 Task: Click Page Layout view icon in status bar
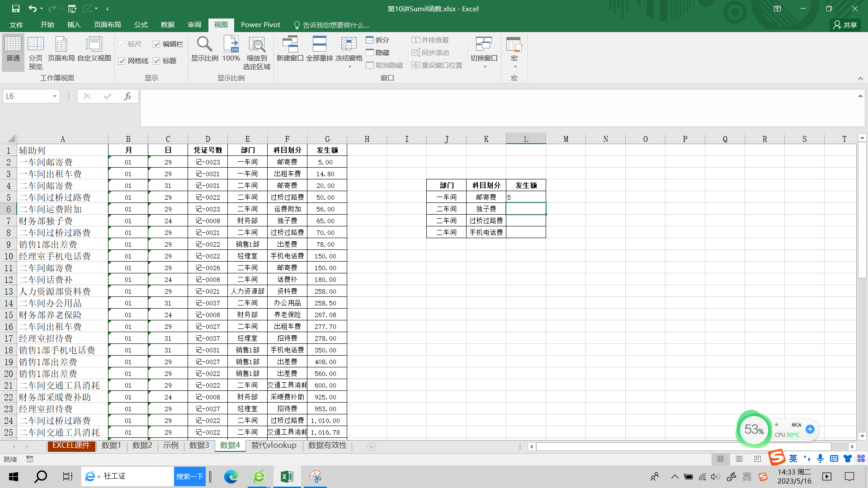[739, 459]
